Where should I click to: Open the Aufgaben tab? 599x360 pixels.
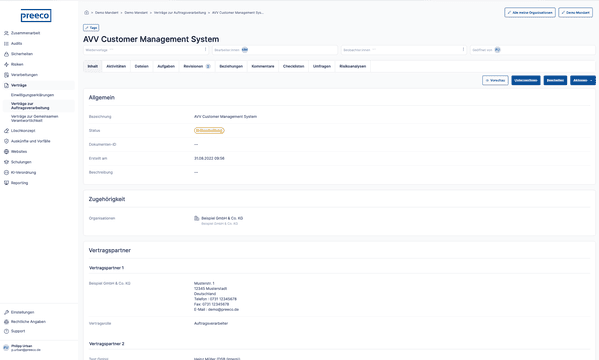(166, 66)
